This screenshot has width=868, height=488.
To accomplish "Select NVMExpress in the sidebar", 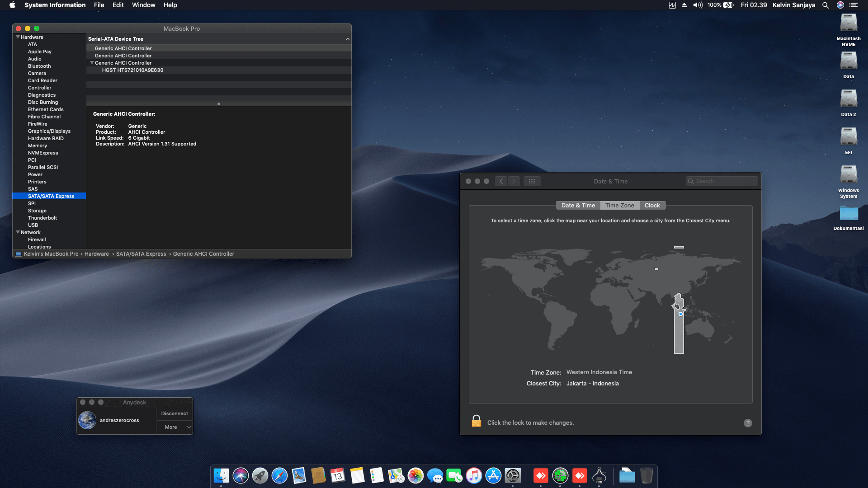I will [43, 153].
